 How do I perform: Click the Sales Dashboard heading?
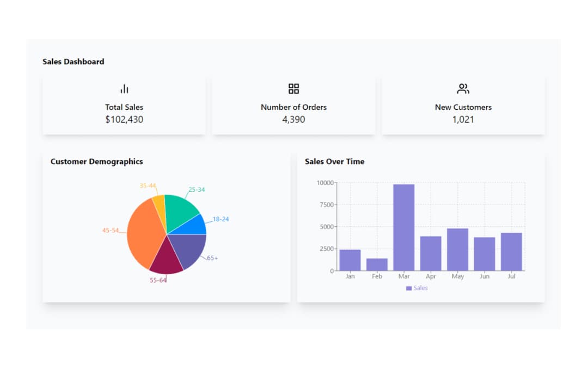tap(73, 62)
